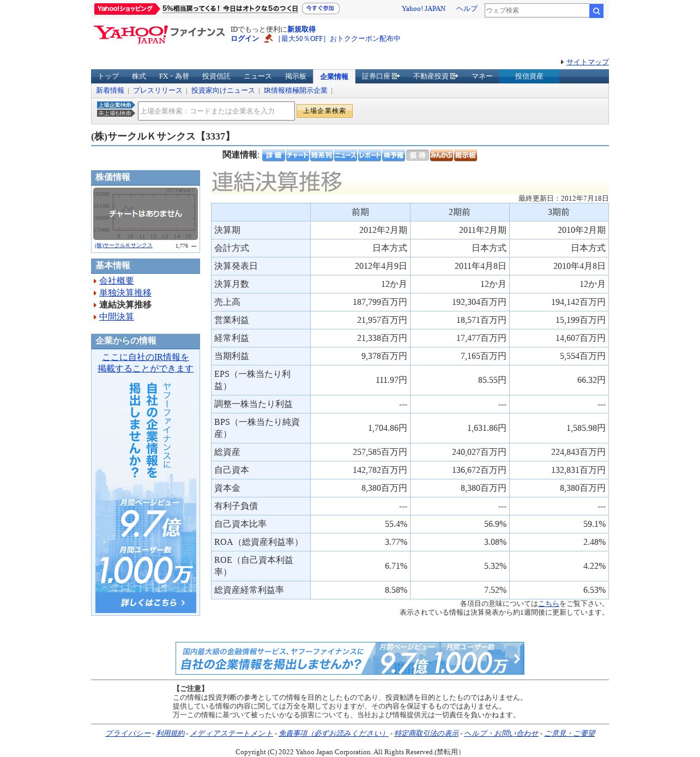Click the 新規取得 ID link
The height and width of the screenshot is (757, 700).
coord(301,29)
